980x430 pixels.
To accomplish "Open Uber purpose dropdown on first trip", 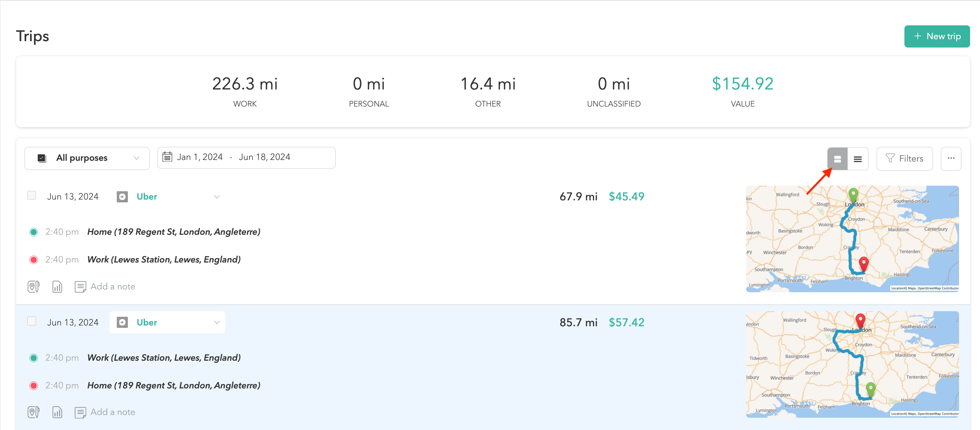I will pyautogui.click(x=217, y=197).
